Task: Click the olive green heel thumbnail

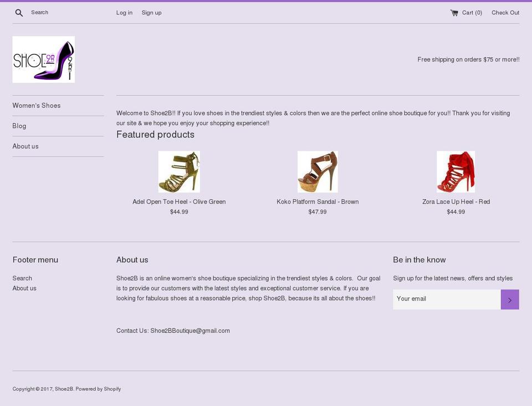Action: 178,171
